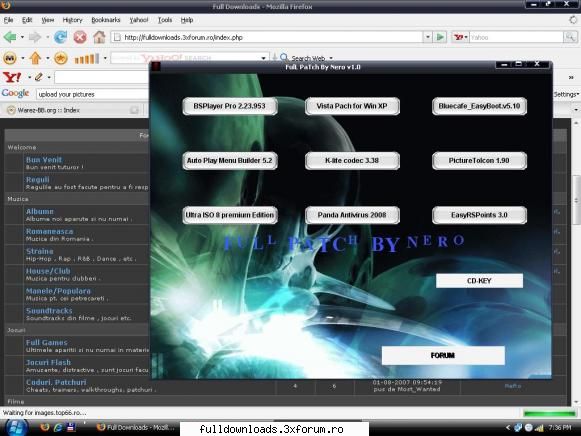Click the green Go arrow beside address bar
581x436 pixels.
click(440, 37)
